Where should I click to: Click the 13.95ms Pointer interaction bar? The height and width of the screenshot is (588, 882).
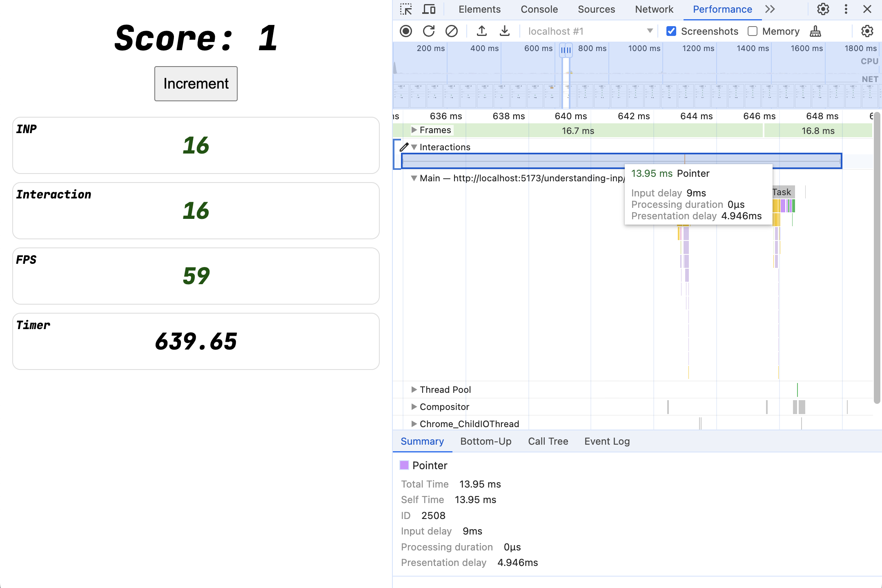click(x=624, y=160)
